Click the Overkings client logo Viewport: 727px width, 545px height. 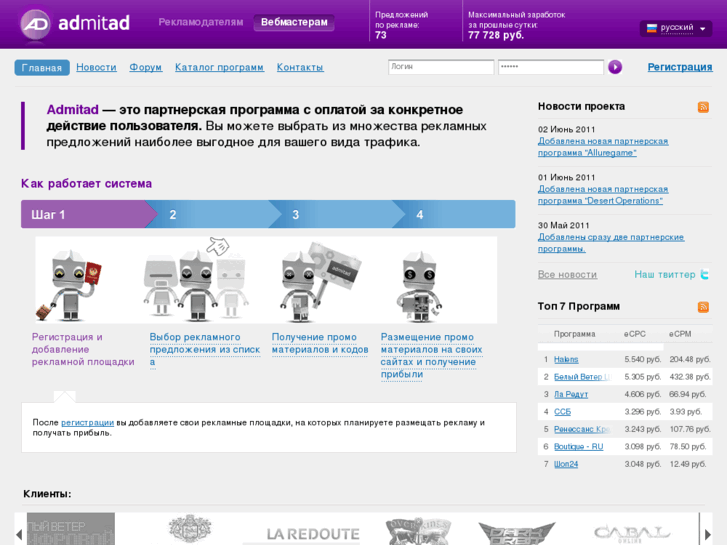click(x=418, y=531)
